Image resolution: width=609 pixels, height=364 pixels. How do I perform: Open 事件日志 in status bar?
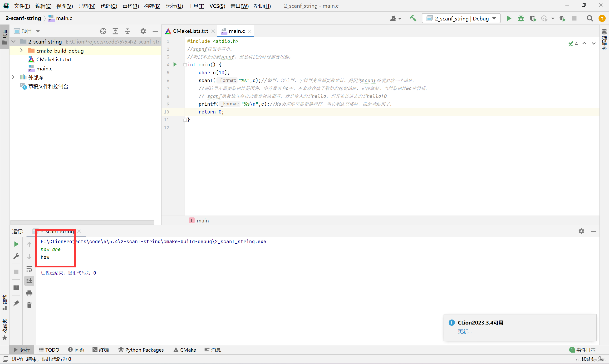(x=582, y=350)
